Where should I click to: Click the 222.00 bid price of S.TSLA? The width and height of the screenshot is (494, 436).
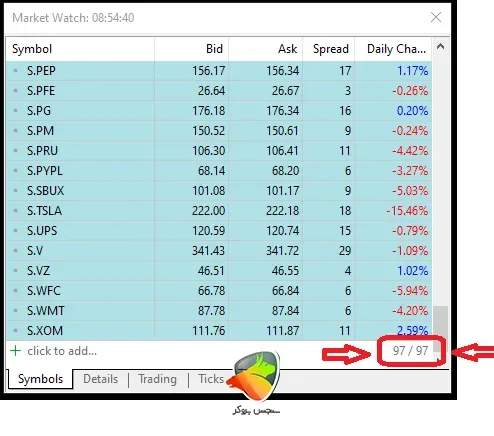208,211
